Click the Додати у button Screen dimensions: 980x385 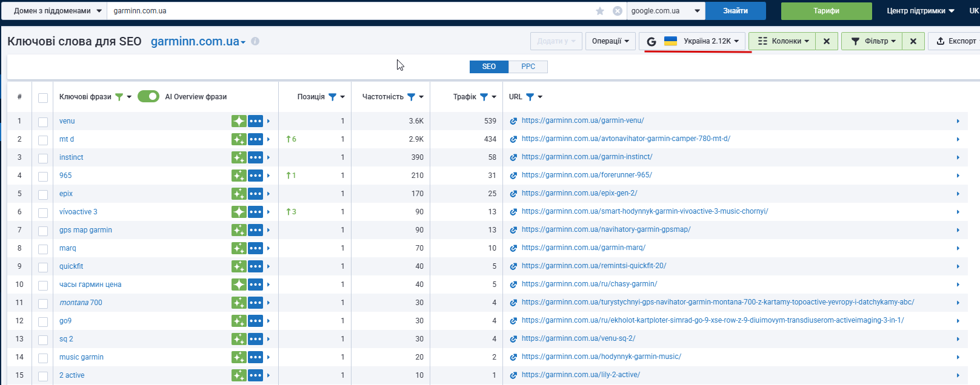pos(556,41)
